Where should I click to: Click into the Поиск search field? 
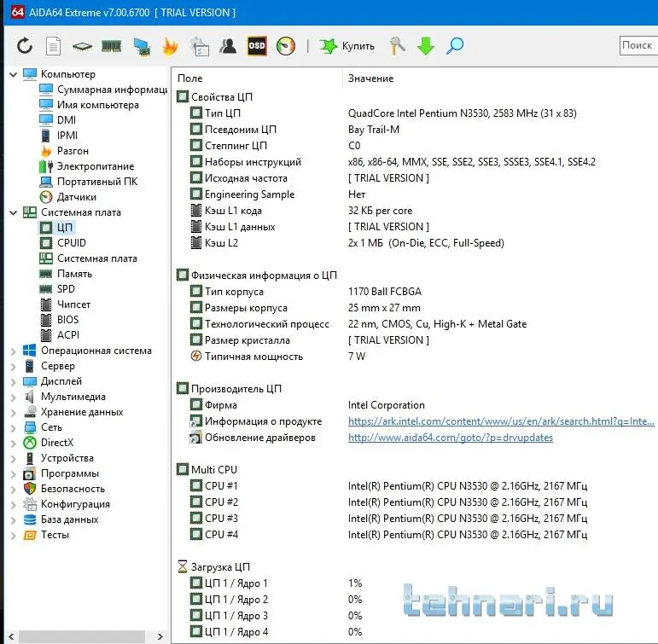point(638,46)
